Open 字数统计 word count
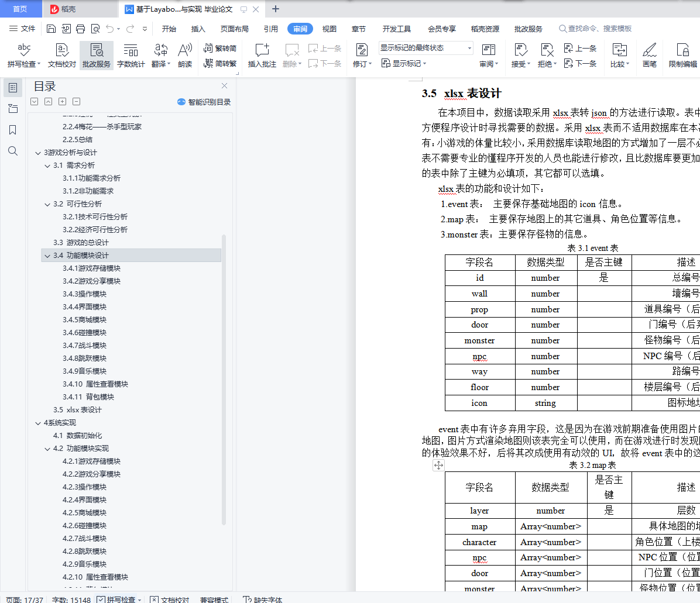The height and width of the screenshot is (603, 700). (x=131, y=56)
